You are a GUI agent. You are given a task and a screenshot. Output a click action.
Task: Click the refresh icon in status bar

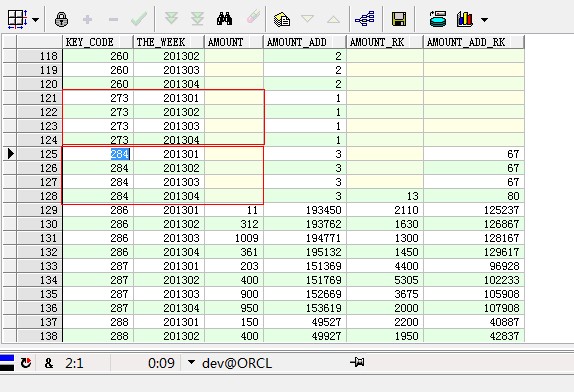pyautogui.click(x=26, y=363)
